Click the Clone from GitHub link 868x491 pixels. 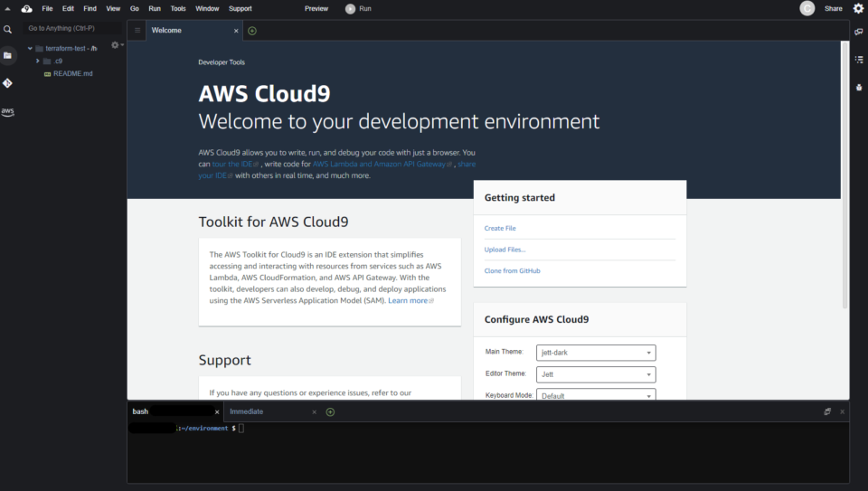(x=512, y=270)
